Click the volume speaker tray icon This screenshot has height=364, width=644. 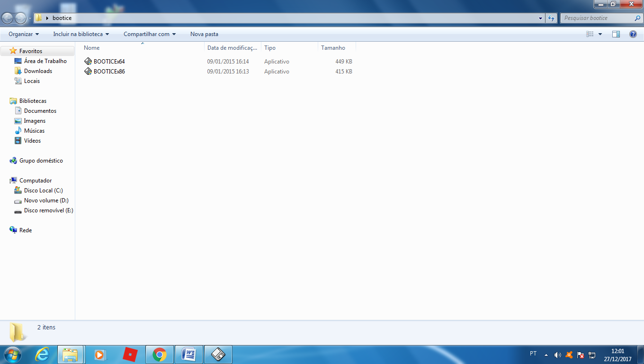(x=557, y=355)
